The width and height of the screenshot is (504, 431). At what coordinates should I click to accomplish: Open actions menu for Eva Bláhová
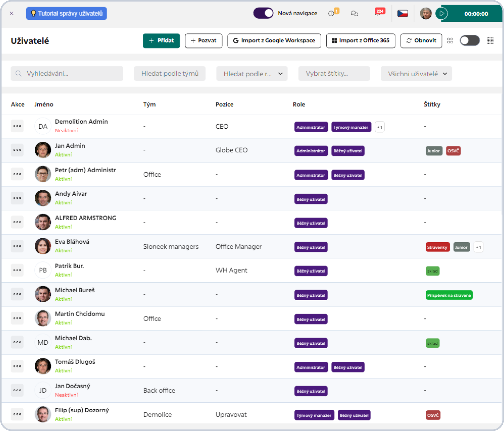17,246
